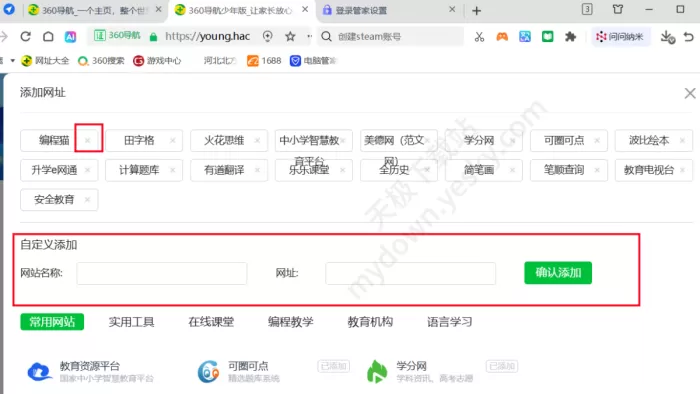The height and width of the screenshot is (394, 700).
Task: Close the 360导航少年版 tab
Action: (305, 9)
